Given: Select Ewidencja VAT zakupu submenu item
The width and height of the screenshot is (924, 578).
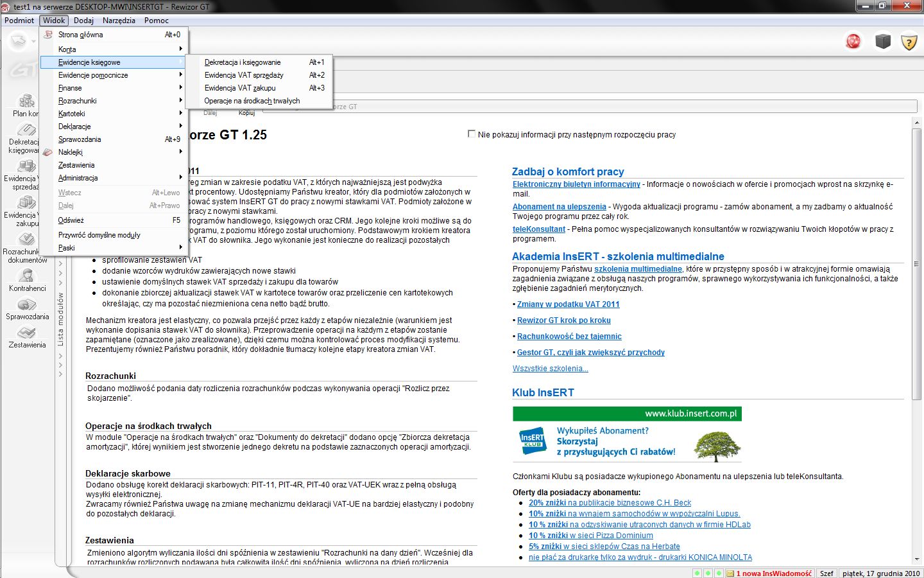Looking at the screenshot, I should [259, 88].
